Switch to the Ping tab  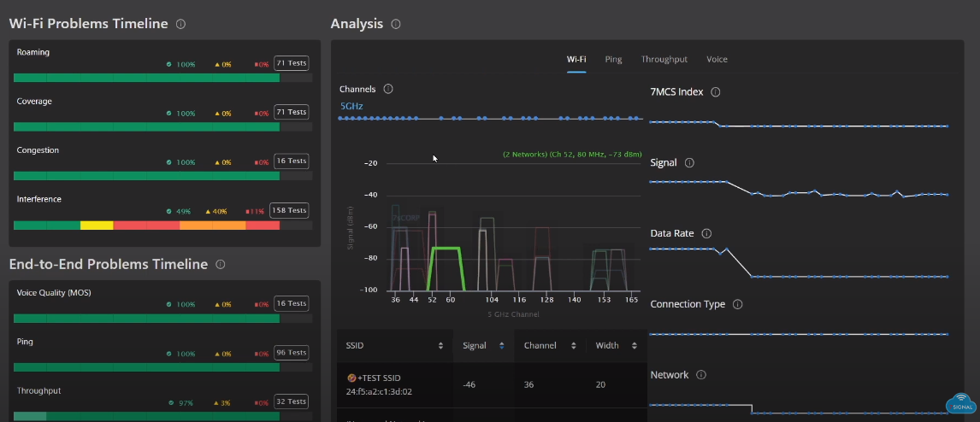(613, 60)
